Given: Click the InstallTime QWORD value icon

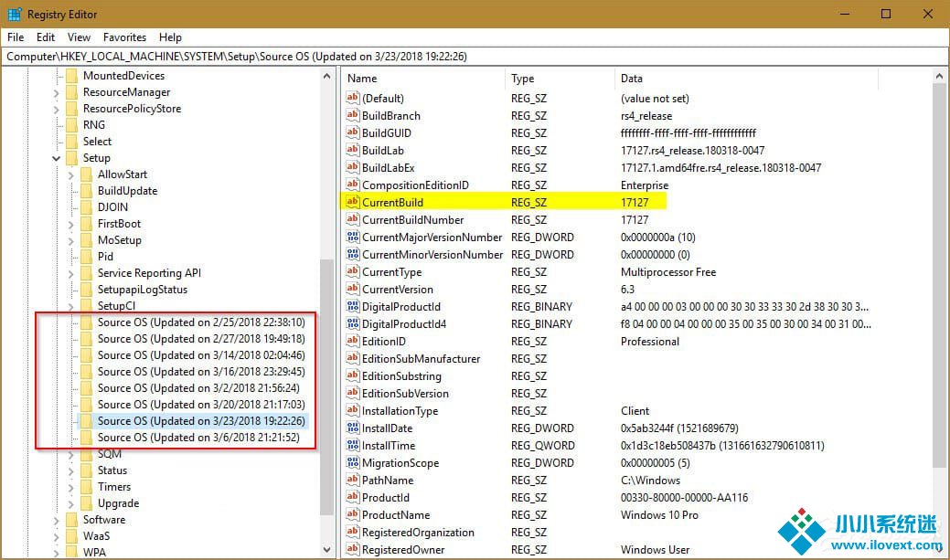Looking at the screenshot, I should pyautogui.click(x=353, y=445).
